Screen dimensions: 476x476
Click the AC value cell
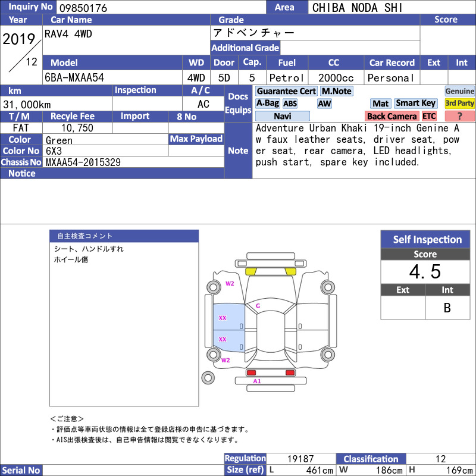[x=203, y=104]
